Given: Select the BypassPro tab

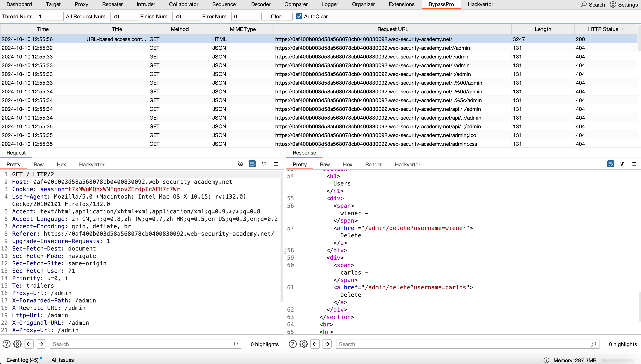Looking at the screenshot, I should click(x=441, y=4).
